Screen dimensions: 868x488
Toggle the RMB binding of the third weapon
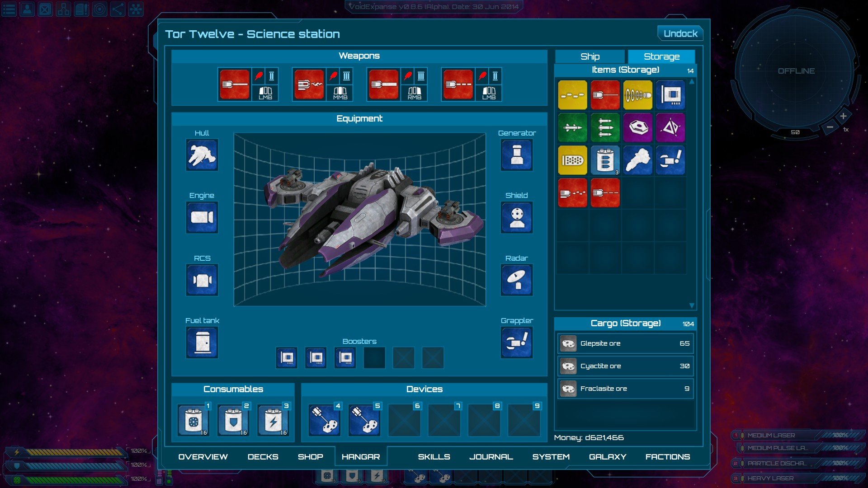(414, 93)
